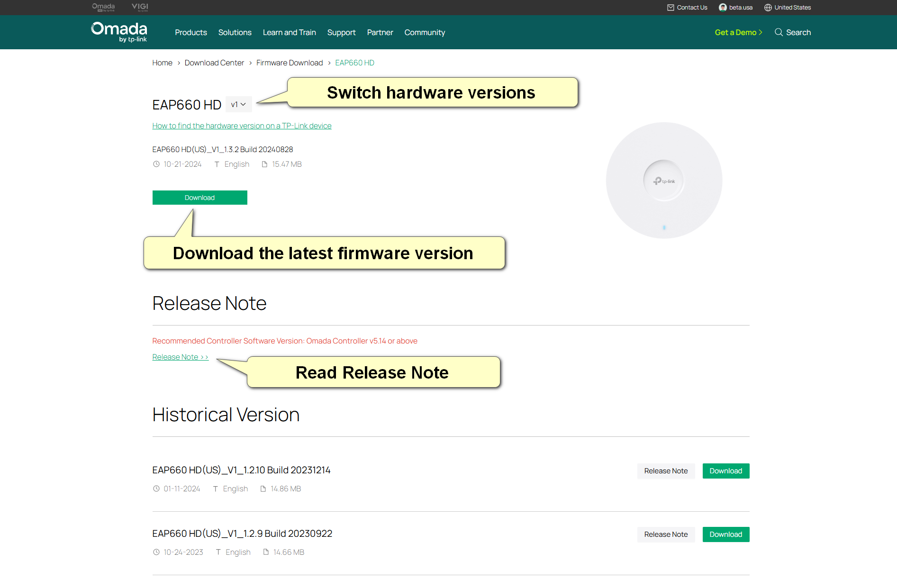The image size is (897, 588).
Task: Click the globe icon beside United States
Action: (x=768, y=8)
